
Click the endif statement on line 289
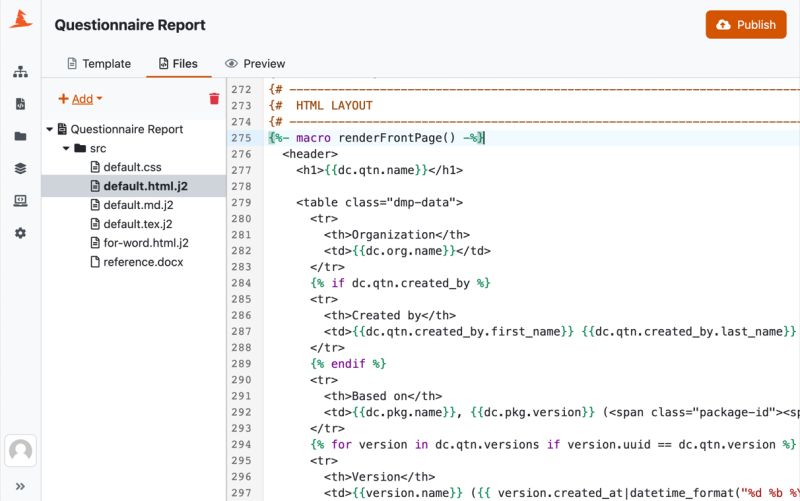[348, 364]
